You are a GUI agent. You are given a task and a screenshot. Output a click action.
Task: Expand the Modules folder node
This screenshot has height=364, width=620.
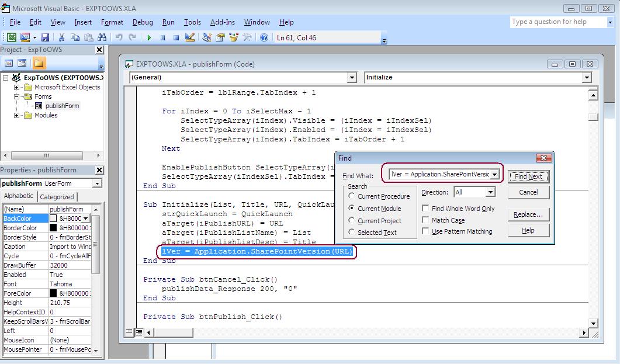[16, 116]
